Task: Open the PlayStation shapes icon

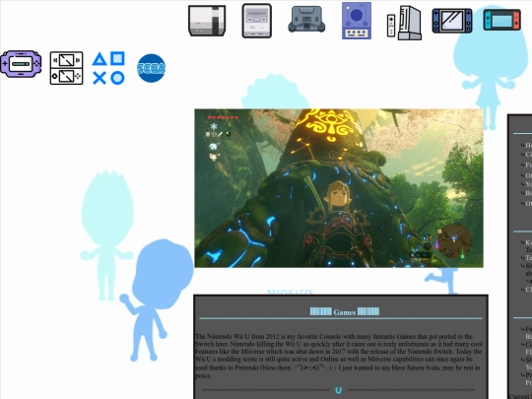Action: click(108, 68)
